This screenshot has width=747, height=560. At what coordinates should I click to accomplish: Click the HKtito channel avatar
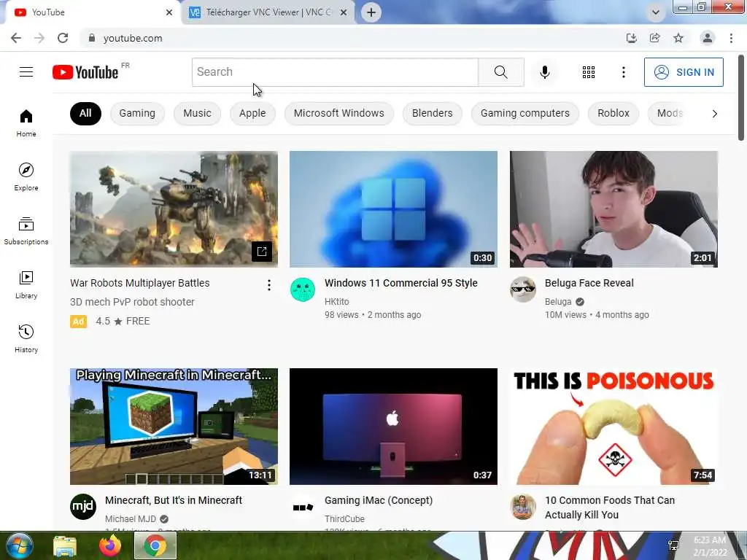tap(303, 289)
